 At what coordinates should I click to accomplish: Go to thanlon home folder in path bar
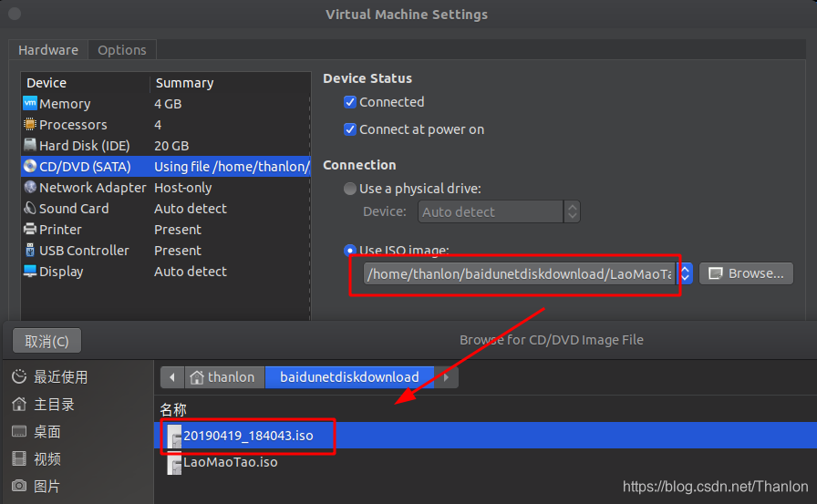click(222, 377)
